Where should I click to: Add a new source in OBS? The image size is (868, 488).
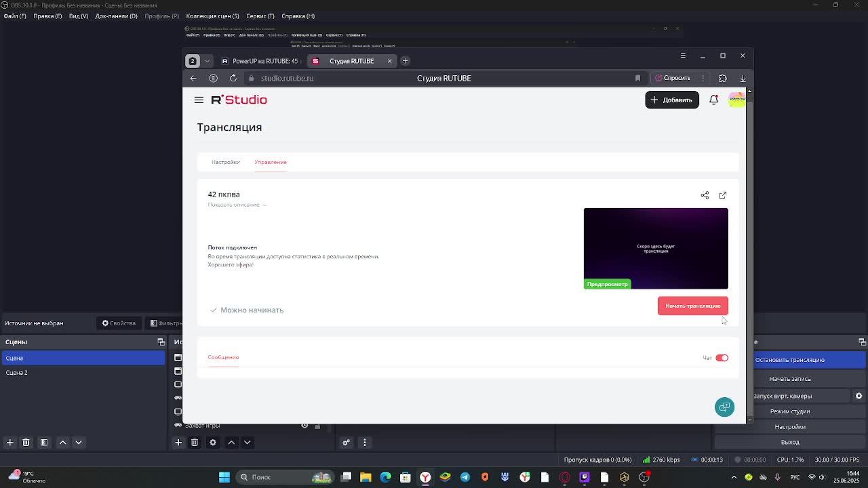(x=178, y=443)
